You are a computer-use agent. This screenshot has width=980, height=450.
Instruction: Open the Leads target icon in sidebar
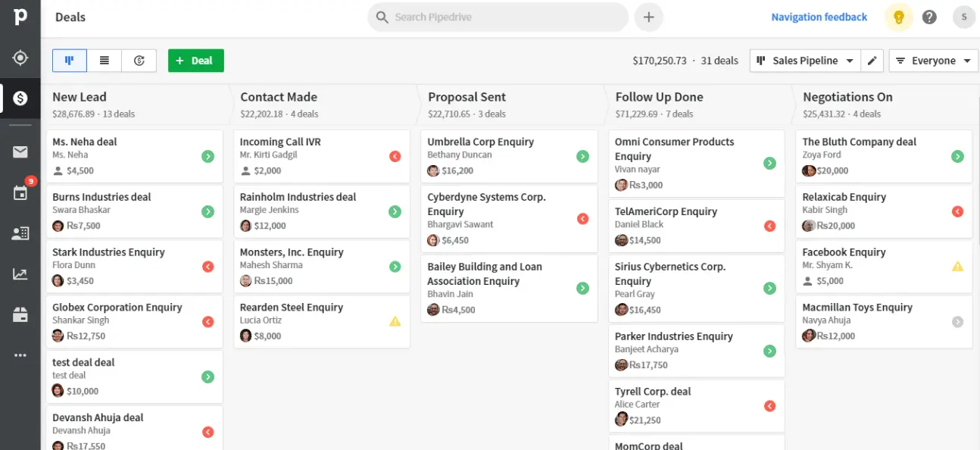[x=20, y=58]
